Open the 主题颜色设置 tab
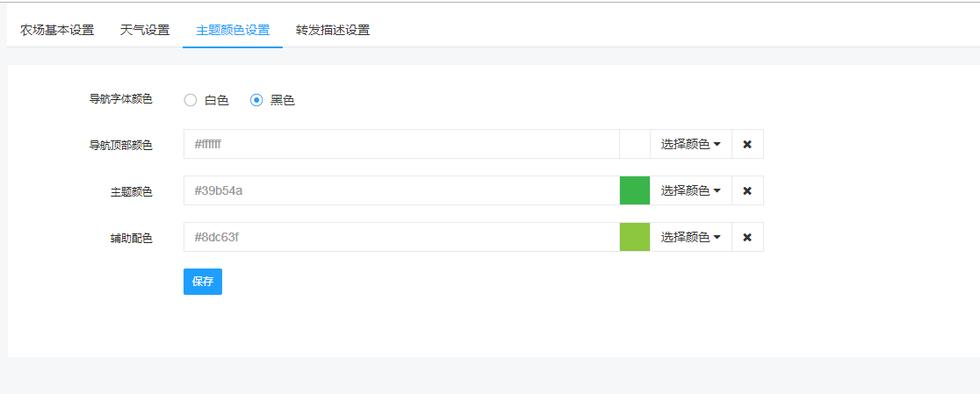This screenshot has height=394, width=980. point(233,30)
